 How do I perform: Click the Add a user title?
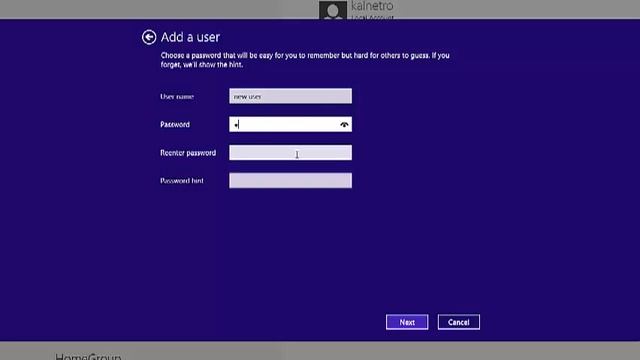coord(190,37)
